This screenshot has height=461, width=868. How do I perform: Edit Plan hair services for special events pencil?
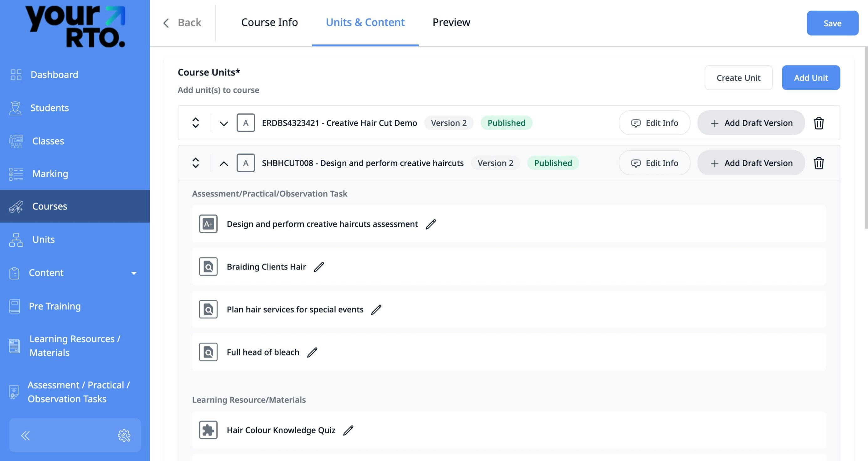click(x=376, y=310)
